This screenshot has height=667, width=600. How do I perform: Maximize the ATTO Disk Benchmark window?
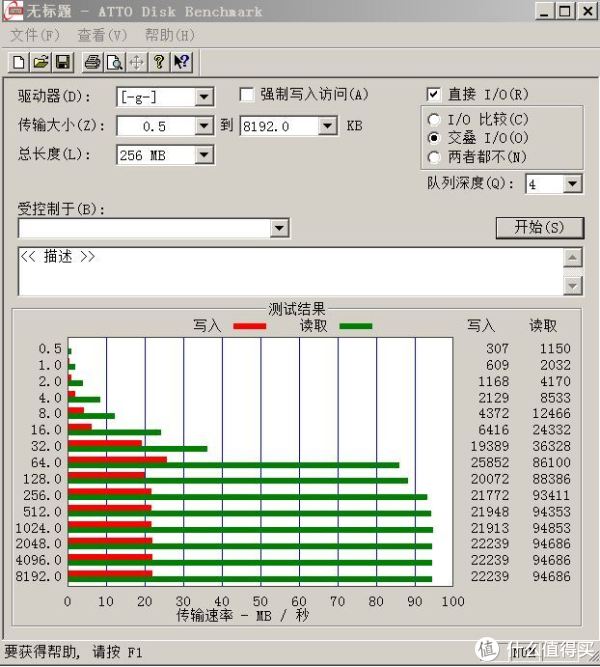tap(565, 11)
